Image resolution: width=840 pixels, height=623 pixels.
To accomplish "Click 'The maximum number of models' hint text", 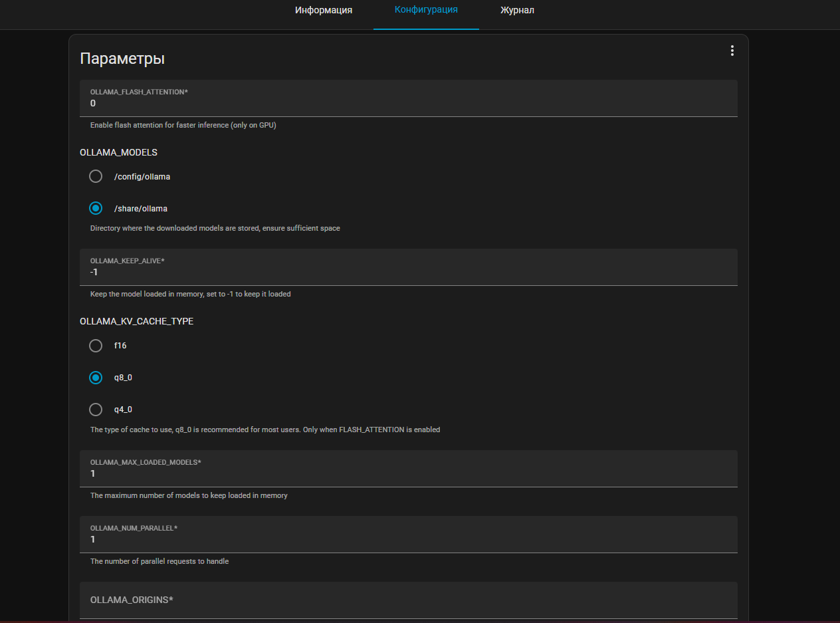I will (189, 495).
